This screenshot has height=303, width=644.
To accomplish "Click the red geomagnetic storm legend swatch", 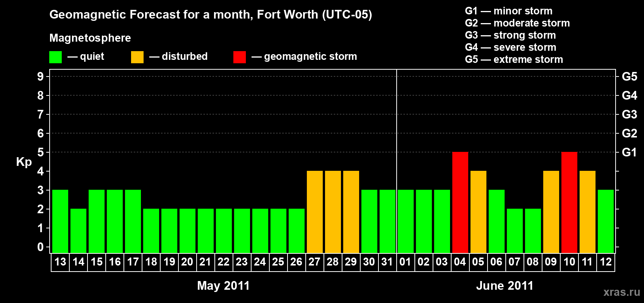I will pyautogui.click(x=239, y=57).
